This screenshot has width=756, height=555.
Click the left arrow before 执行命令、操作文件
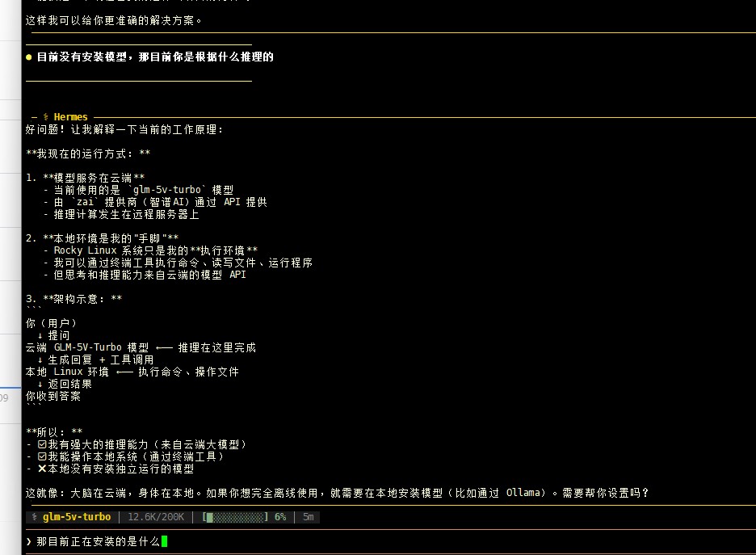(125, 372)
